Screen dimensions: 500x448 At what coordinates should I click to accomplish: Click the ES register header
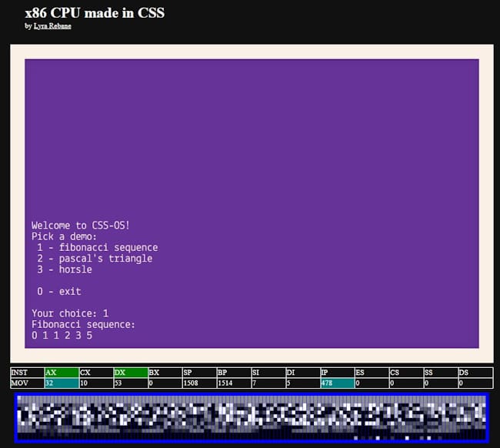coord(372,373)
